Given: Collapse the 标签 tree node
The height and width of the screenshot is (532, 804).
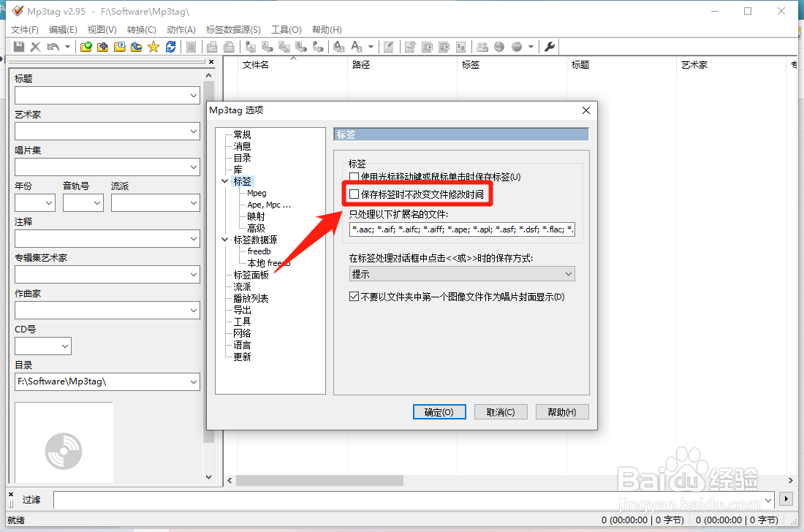Looking at the screenshot, I should [x=224, y=181].
